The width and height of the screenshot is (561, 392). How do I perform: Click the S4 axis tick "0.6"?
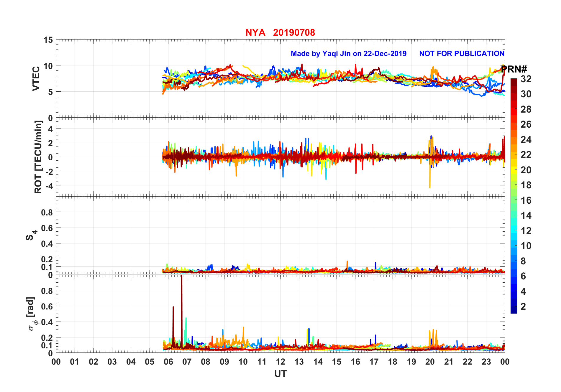[x=47, y=228]
